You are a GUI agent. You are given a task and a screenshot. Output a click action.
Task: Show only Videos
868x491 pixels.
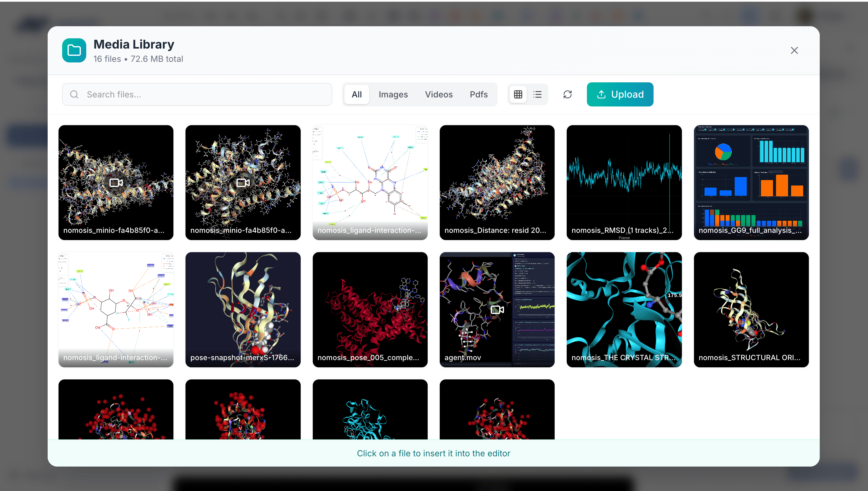[439, 94]
